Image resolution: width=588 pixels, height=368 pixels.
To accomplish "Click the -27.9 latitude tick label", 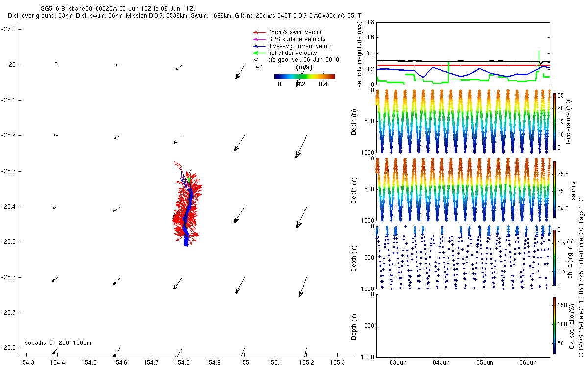I will point(8,29).
